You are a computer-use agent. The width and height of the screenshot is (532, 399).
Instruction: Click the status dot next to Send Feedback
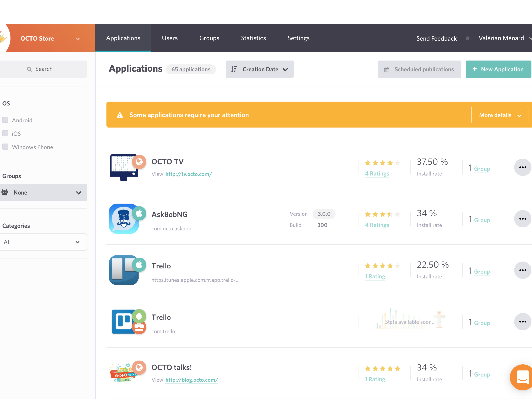468,38
